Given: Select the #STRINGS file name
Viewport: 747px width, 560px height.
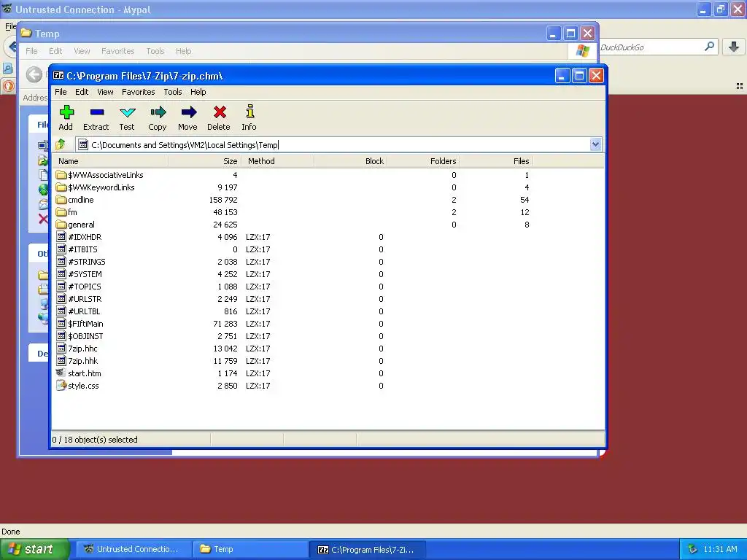Looking at the screenshot, I should [87, 262].
